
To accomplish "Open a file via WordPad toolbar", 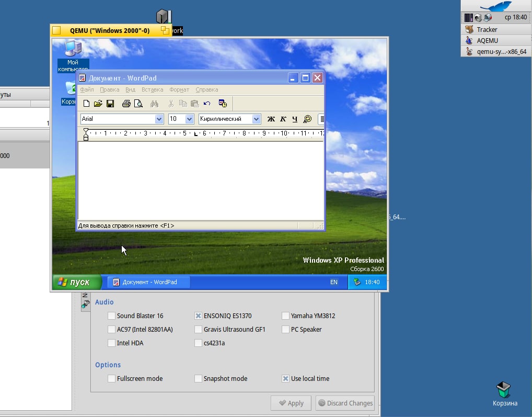I will pyautogui.click(x=98, y=104).
